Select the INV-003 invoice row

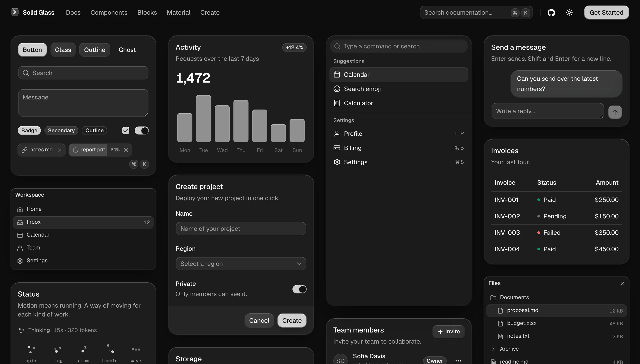[556, 233]
